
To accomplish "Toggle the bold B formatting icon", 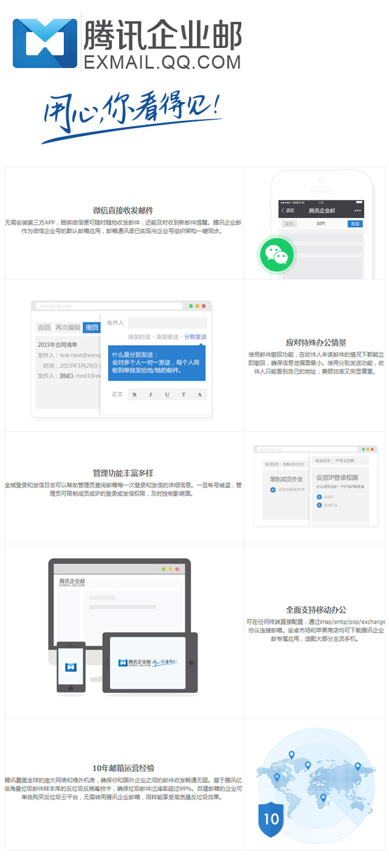I will [134, 394].
